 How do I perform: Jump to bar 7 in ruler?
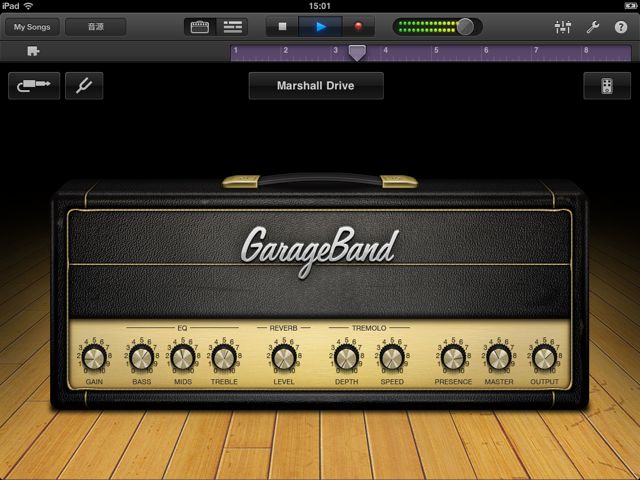(536, 50)
